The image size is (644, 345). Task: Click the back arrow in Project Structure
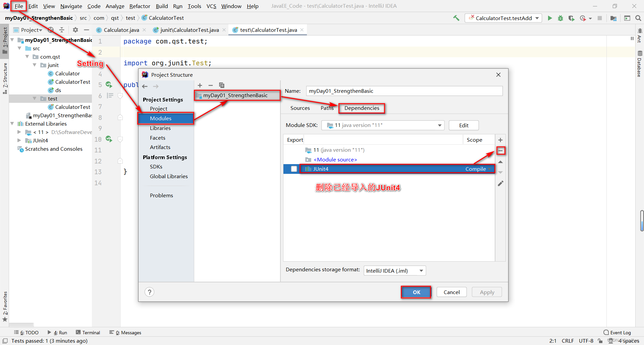coord(145,86)
